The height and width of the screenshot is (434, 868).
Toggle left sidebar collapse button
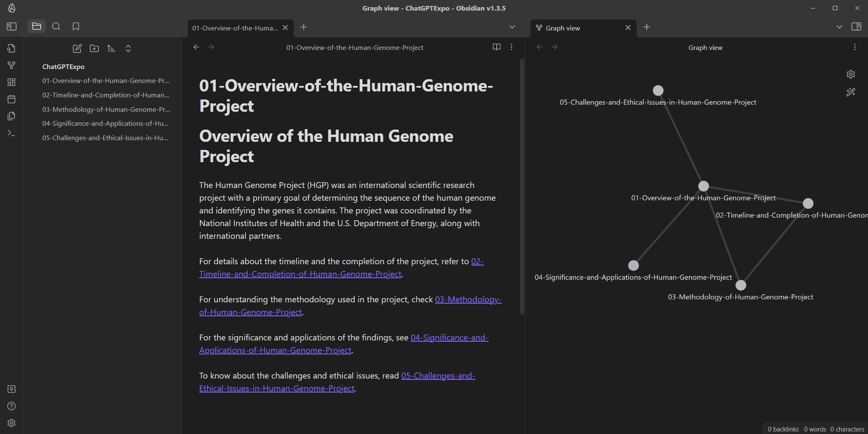[11, 26]
